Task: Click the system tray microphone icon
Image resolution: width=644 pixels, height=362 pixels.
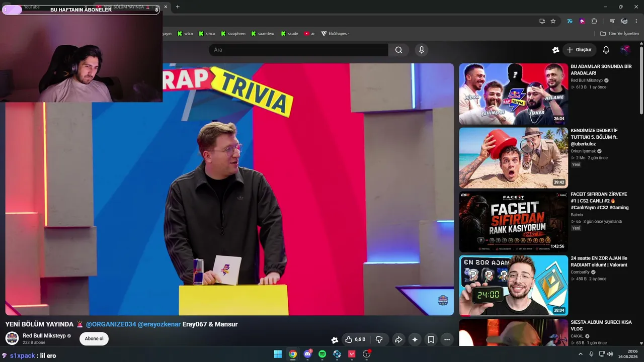Action: point(591,354)
